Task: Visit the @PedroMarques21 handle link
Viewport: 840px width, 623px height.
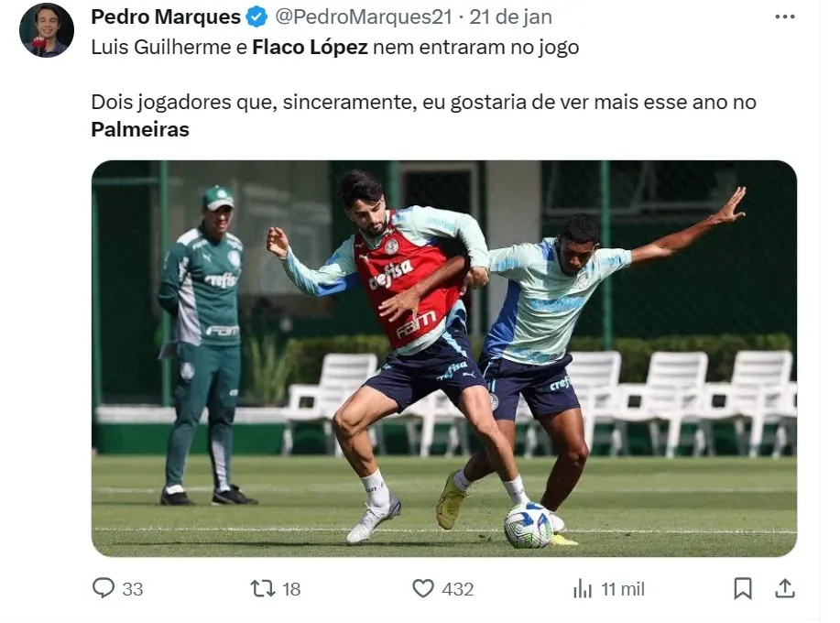Action: tap(364, 16)
